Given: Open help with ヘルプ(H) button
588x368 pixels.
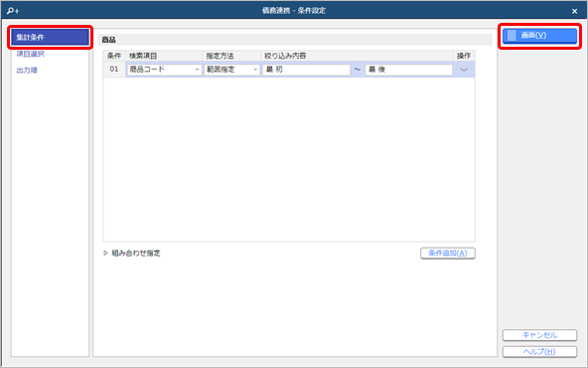Looking at the screenshot, I should pyautogui.click(x=539, y=351).
